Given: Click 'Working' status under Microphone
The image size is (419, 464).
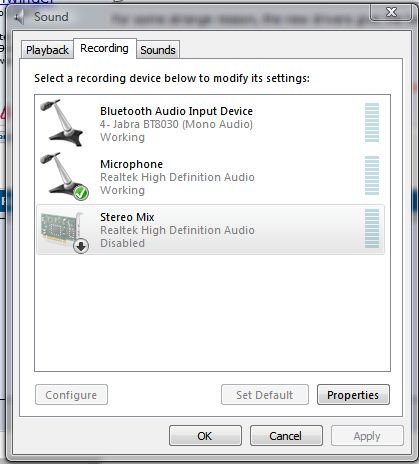Looking at the screenshot, I should [122, 190].
